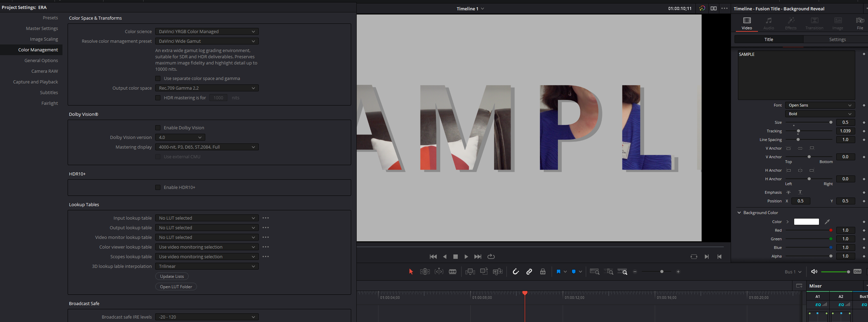Click Update Lists button
The height and width of the screenshot is (322, 868).
pyautogui.click(x=172, y=276)
